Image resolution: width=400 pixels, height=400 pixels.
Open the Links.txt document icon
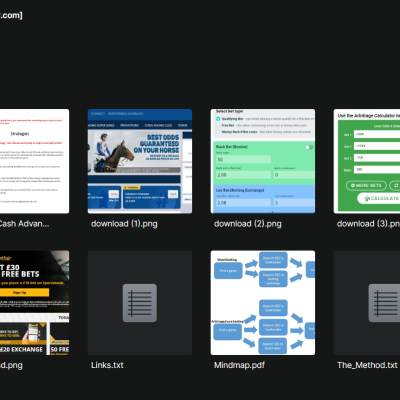(x=140, y=303)
